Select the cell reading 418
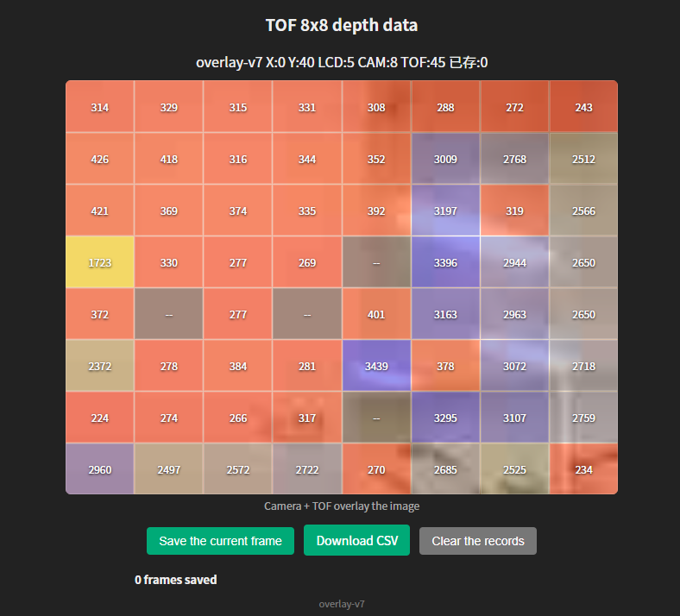Image resolution: width=680 pixels, height=616 pixels. pyautogui.click(x=168, y=158)
